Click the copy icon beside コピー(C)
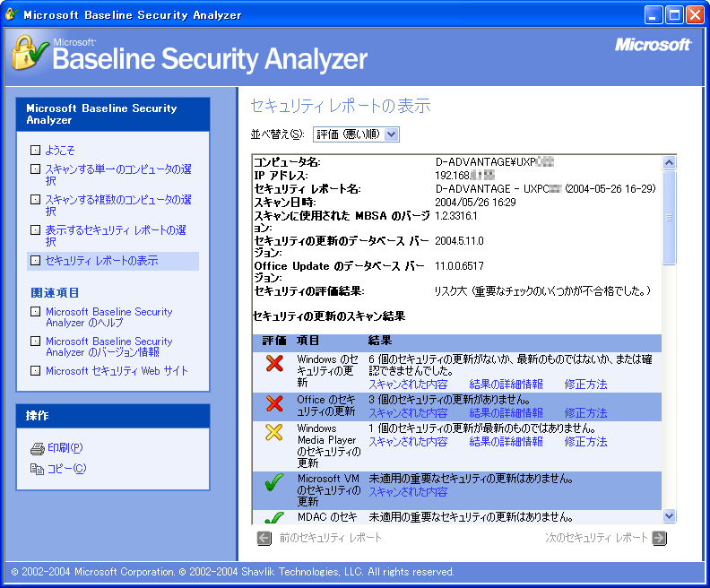This screenshot has height=588, width=710. click(37, 469)
